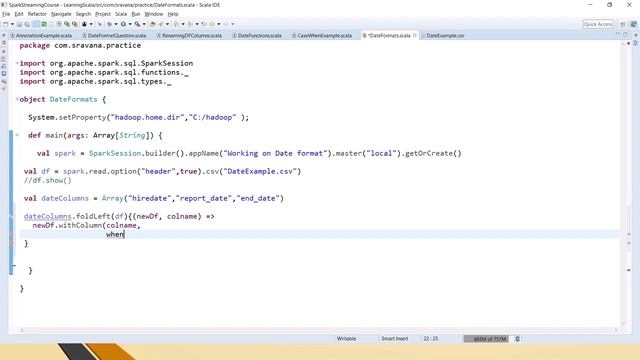Switch to DateFormatQuestion.scala tab
Image resolution: width=640 pixels, height=360 pixels.
click(x=116, y=36)
